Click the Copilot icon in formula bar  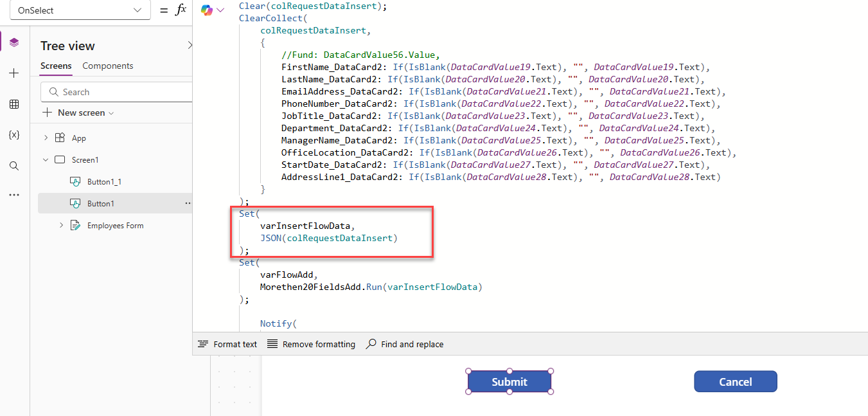pos(207,10)
